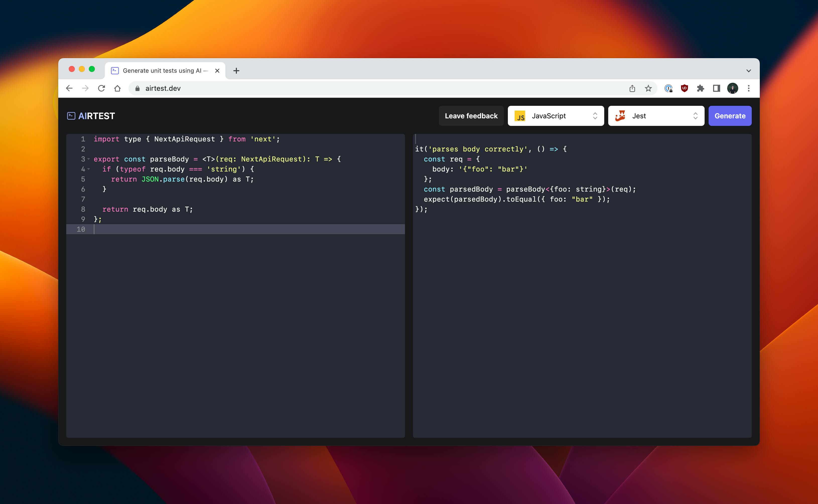
Task: Open the Chrome three-dot menu
Action: pyautogui.click(x=749, y=88)
